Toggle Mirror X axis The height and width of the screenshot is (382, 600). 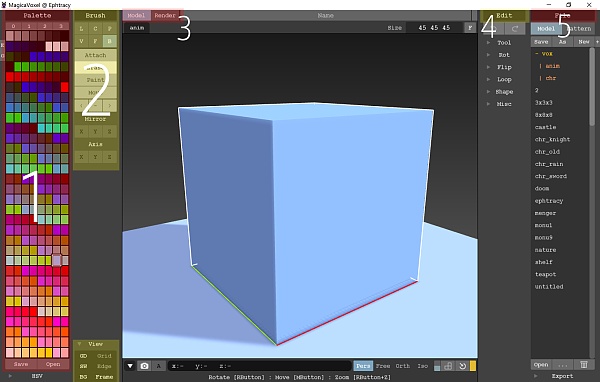pyautogui.click(x=81, y=131)
